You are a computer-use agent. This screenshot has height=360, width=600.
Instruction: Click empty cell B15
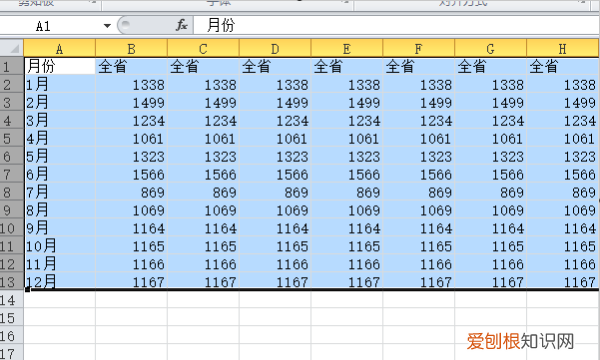point(131,318)
